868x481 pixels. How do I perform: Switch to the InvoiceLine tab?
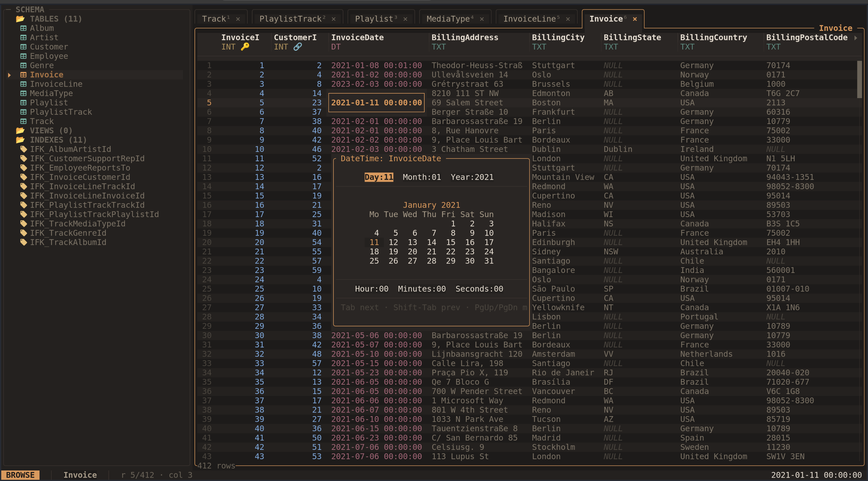pos(529,19)
